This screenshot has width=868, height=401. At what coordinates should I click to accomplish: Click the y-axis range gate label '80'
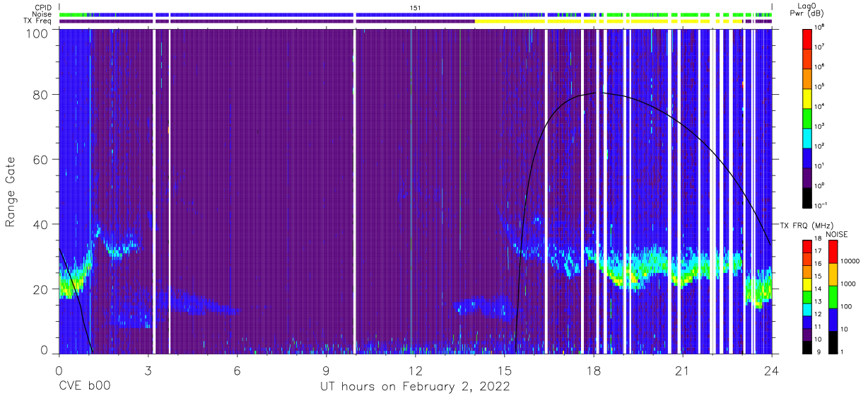pyautogui.click(x=40, y=95)
